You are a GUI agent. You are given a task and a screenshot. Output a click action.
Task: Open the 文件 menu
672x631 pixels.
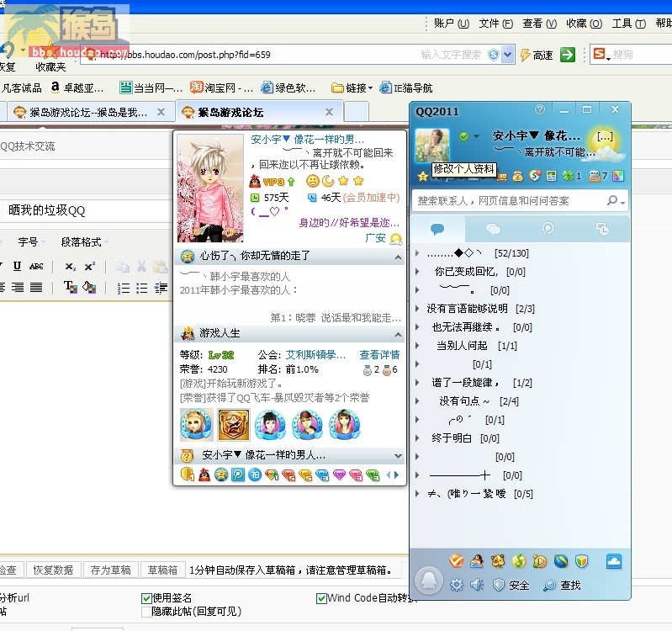point(495,24)
